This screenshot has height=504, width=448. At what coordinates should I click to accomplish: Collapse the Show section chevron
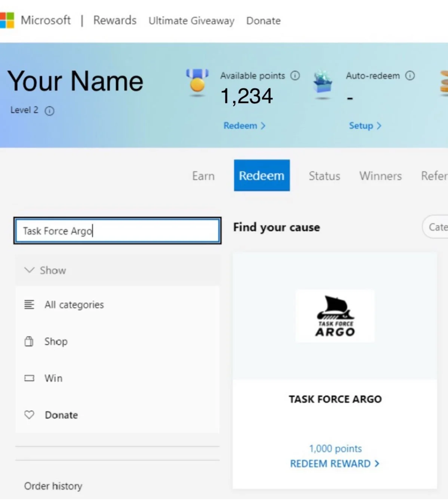[x=29, y=270]
